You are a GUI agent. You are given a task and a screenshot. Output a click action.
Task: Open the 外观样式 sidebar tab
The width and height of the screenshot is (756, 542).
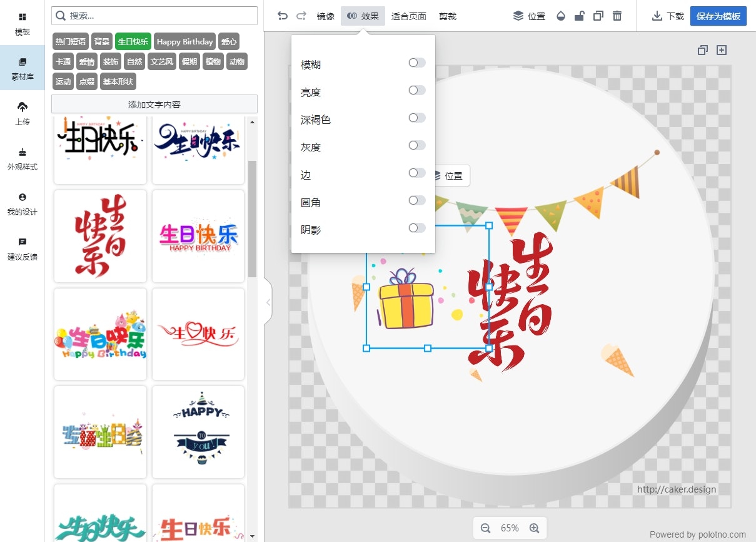[x=23, y=159]
